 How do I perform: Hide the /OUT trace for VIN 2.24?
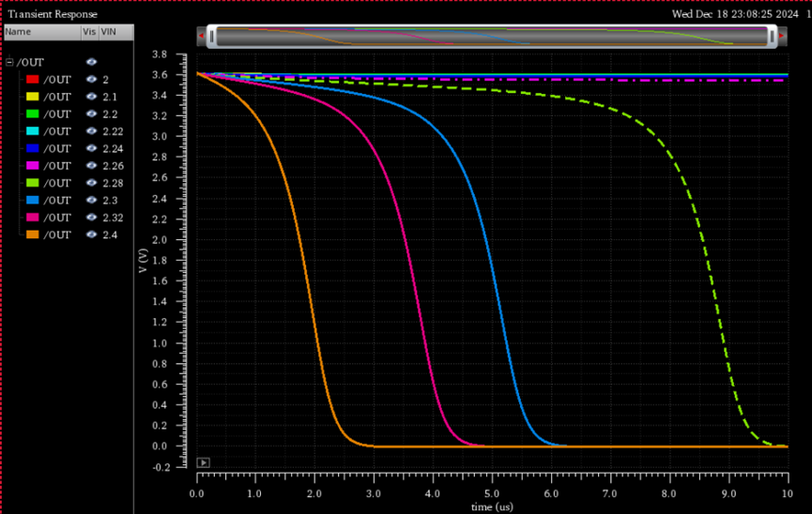coord(91,148)
